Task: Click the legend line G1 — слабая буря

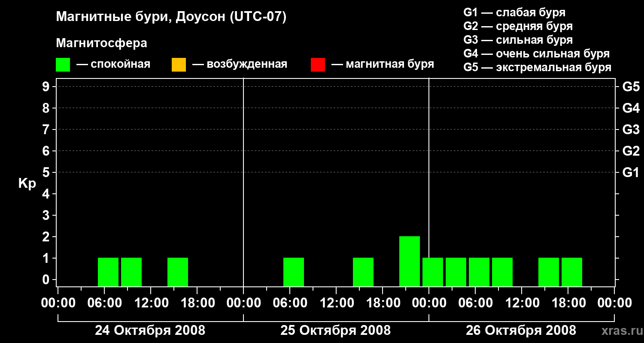Action: click(514, 12)
